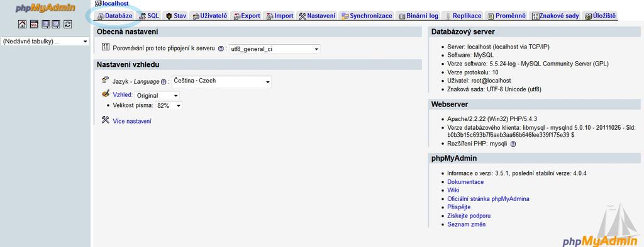This screenshot has width=644, height=247.
Task: Open the phpMyAdmin documentation icon in the sidebar
Action: coord(45,25)
